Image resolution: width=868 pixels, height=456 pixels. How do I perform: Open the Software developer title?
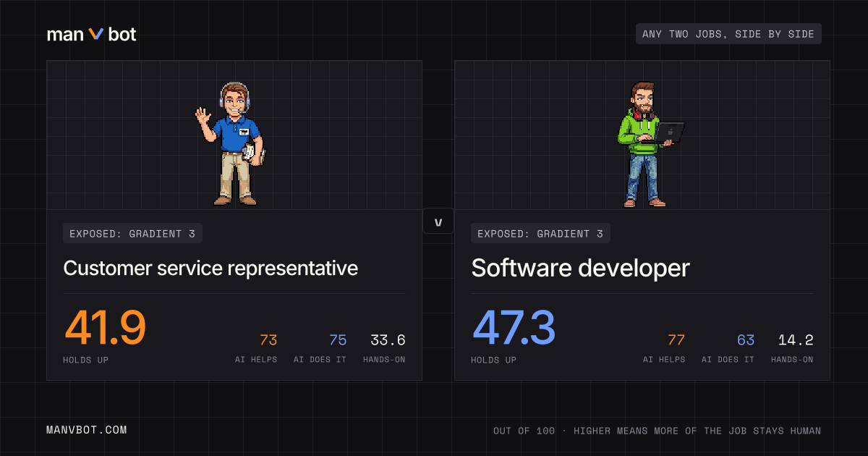(x=580, y=269)
